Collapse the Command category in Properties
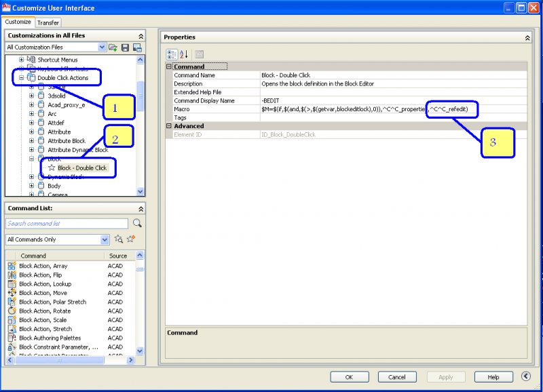 [169, 66]
